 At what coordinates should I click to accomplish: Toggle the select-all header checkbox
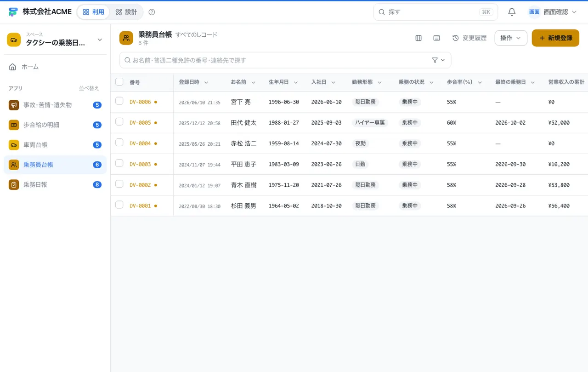pos(119,82)
